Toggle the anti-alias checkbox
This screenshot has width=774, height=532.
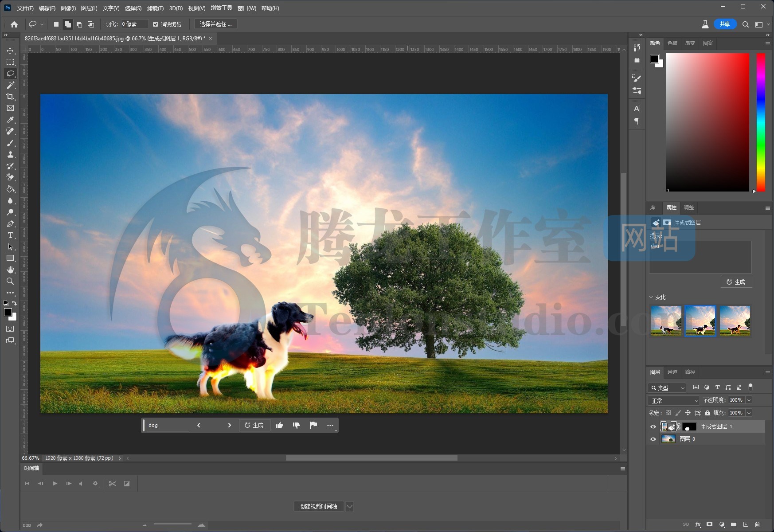pyautogui.click(x=155, y=24)
